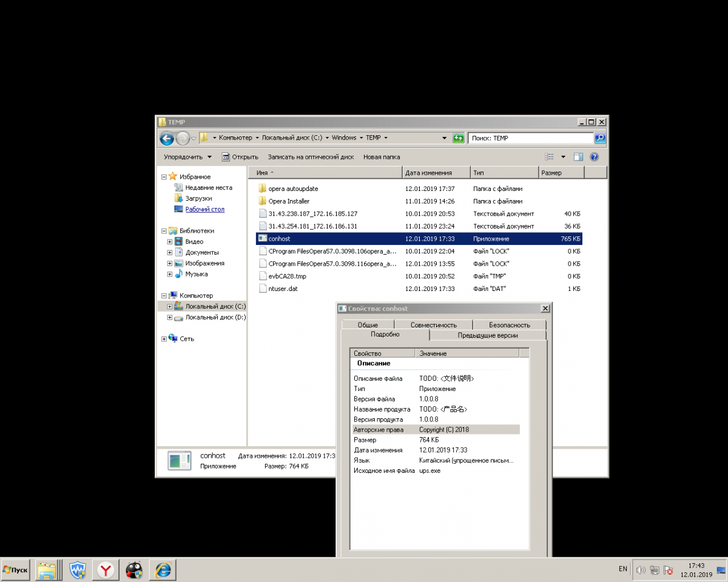Expand the Видео library tree node

(170, 242)
